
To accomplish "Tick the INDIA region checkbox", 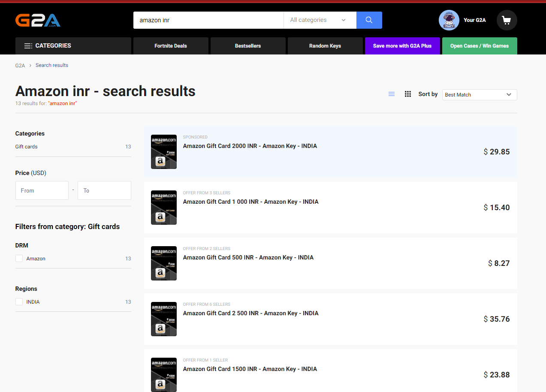I will pyautogui.click(x=19, y=302).
